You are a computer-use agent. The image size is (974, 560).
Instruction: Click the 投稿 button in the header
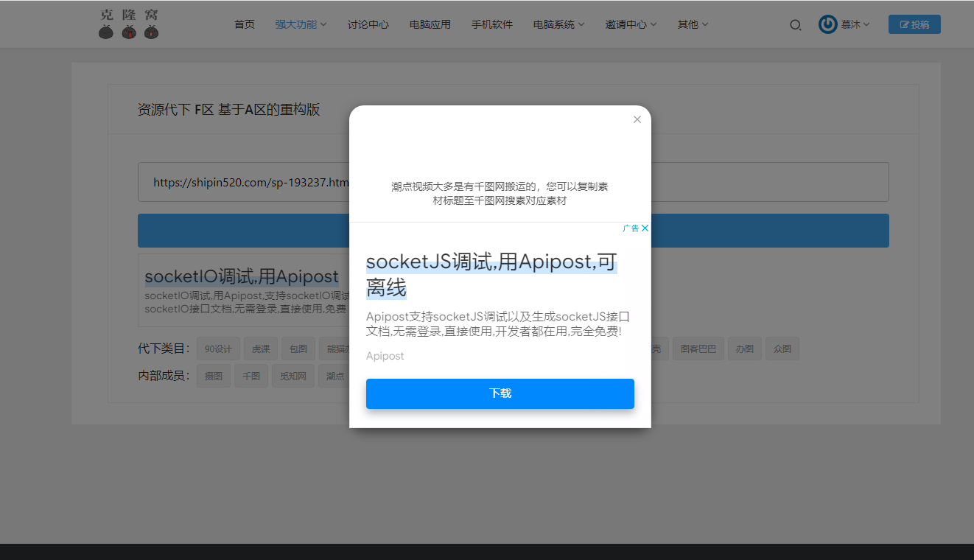[x=914, y=24]
